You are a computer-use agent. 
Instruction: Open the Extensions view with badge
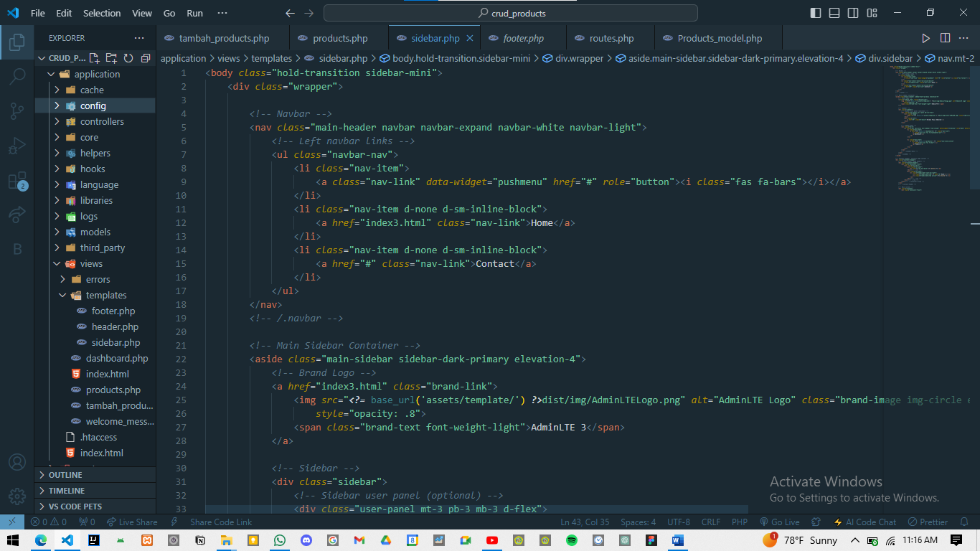coord(17,180)
